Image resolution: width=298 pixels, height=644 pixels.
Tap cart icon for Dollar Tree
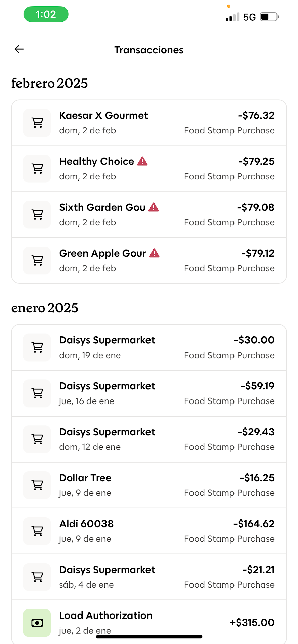point(37,485)
